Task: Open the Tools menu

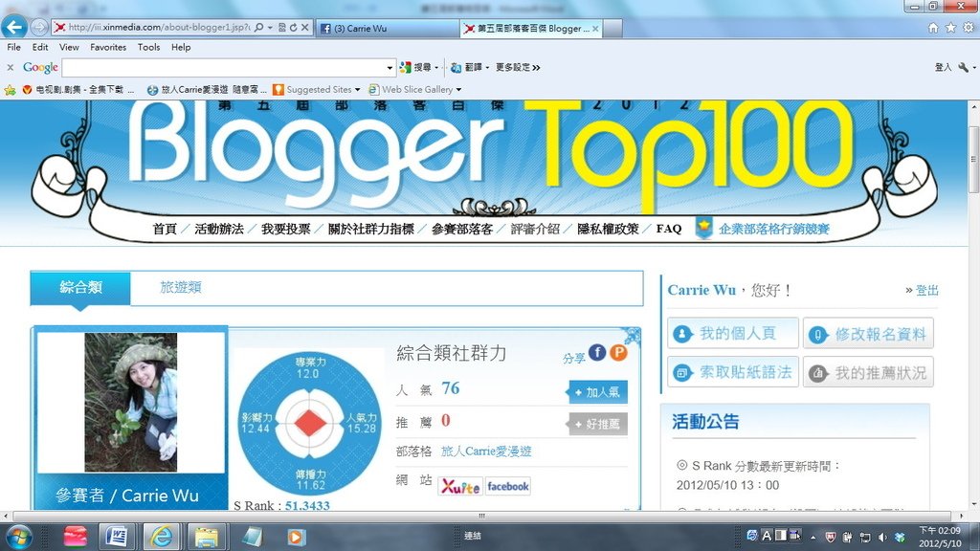Action: tap(148, 48)
